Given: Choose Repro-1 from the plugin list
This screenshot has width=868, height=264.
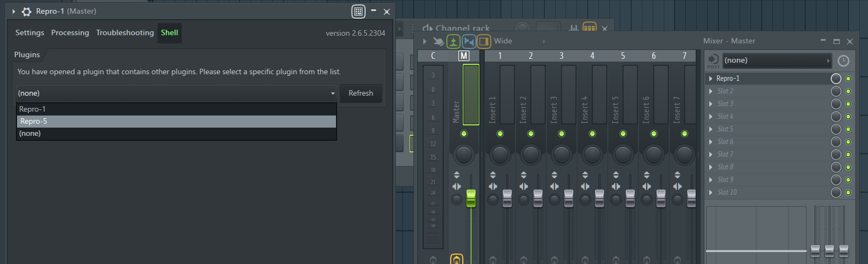Looking at the screenshot, I should coord(176,109).
